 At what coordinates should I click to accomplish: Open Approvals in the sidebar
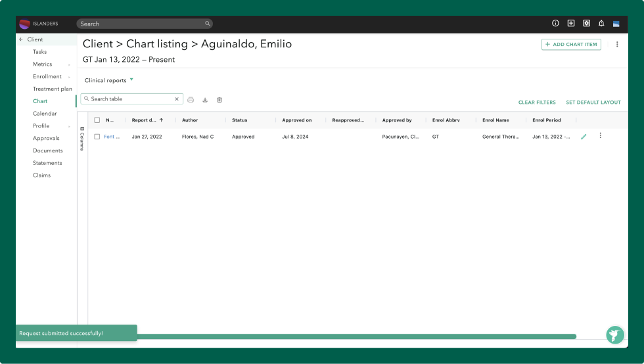pos(46,138)
